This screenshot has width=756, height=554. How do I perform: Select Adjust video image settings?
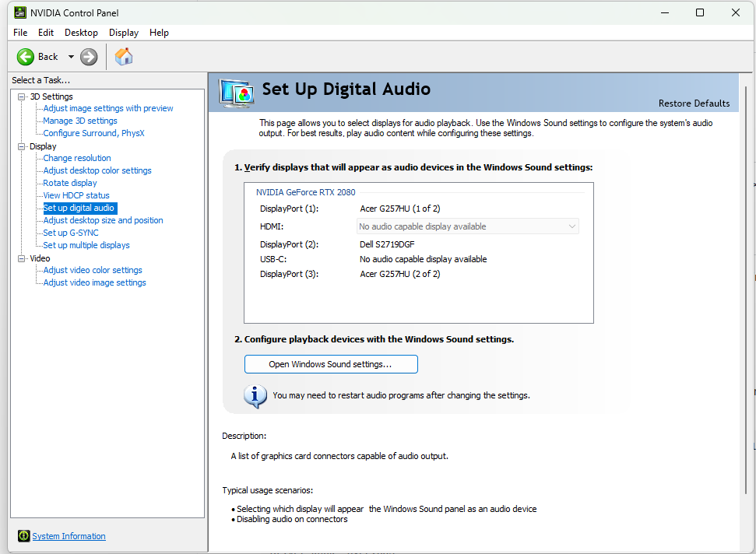tap(94, 282)
